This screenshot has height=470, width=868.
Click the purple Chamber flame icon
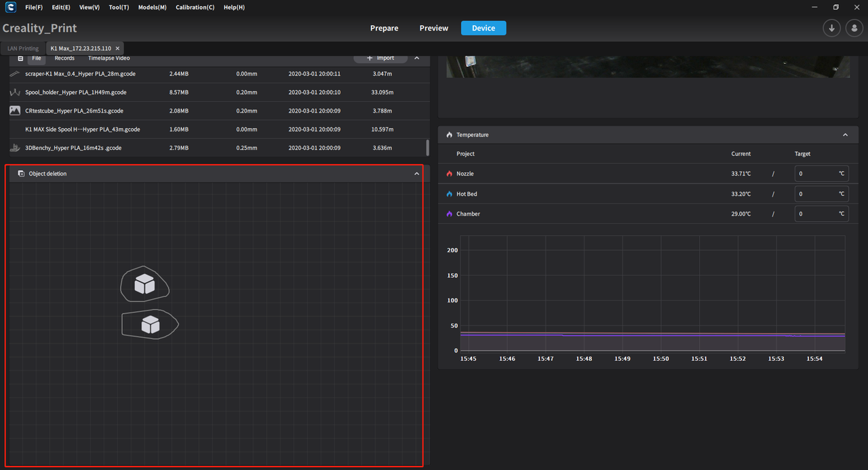tap(449, 214)
